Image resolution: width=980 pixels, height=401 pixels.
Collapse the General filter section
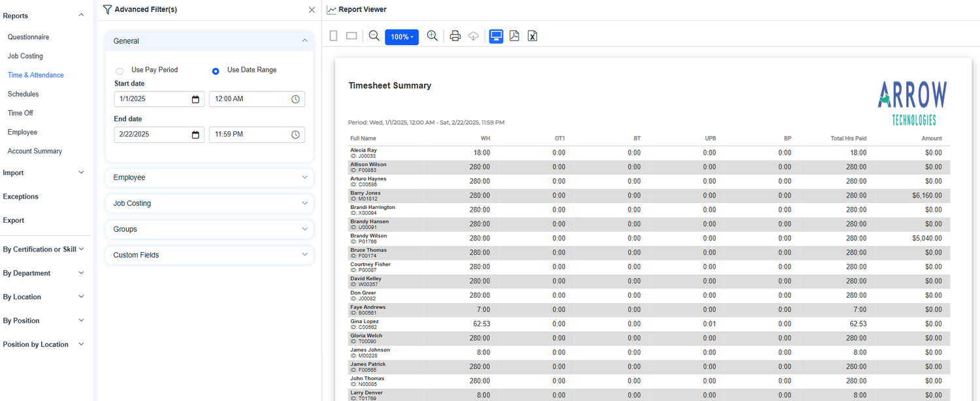[x=304, y=40]
